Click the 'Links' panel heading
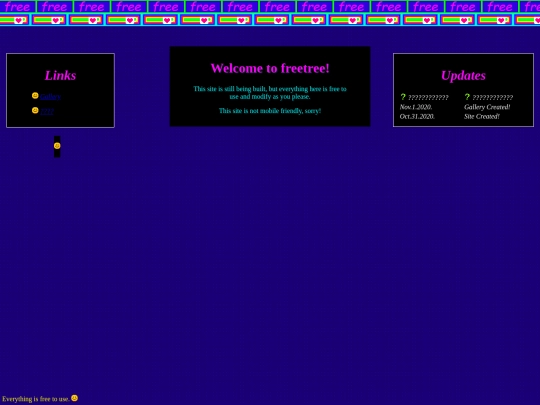The image size is (540, 405). 60,75
